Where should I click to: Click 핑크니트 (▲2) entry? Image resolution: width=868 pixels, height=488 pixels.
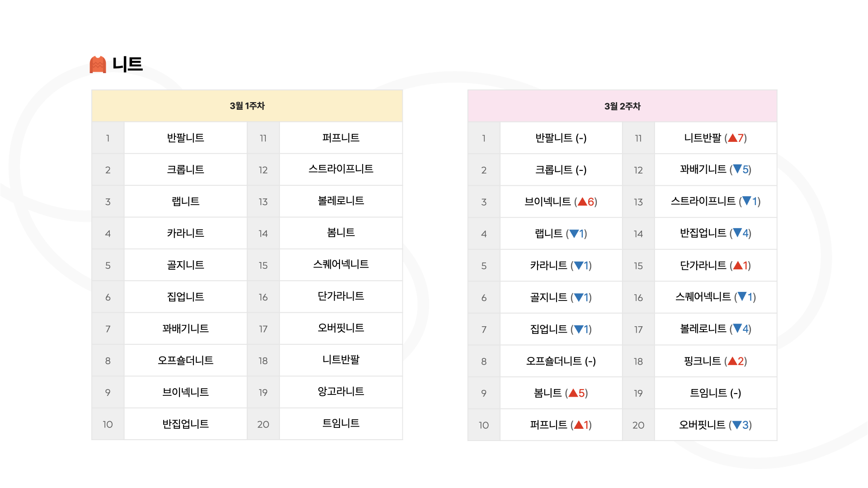tap(716, 361)
